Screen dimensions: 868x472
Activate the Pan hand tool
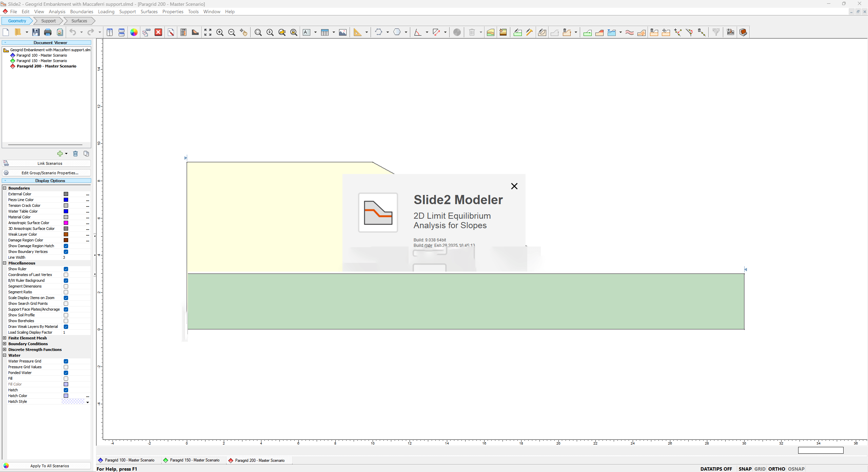click(244, 33)
